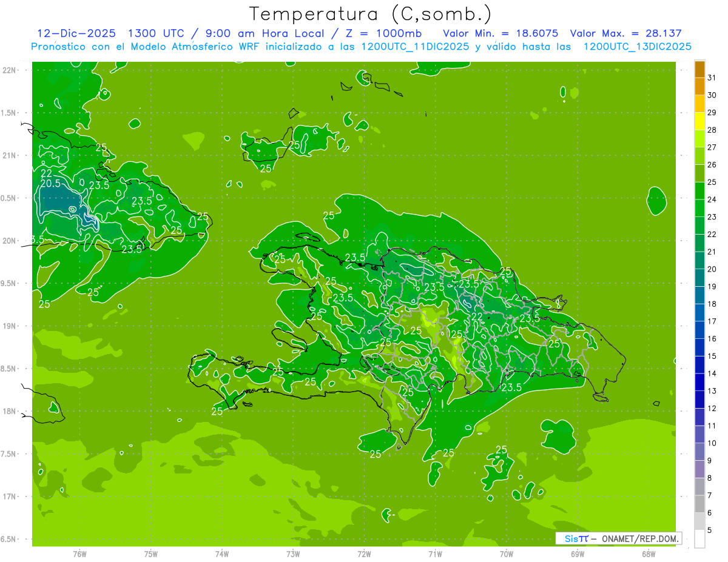Click the legend value '5'

[x=710, y=530]
